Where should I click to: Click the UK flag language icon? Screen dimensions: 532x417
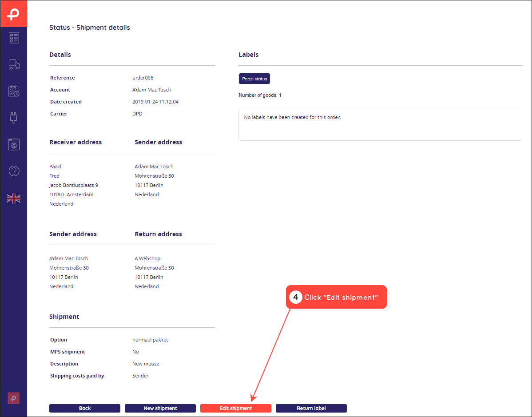tap(14, 199)
